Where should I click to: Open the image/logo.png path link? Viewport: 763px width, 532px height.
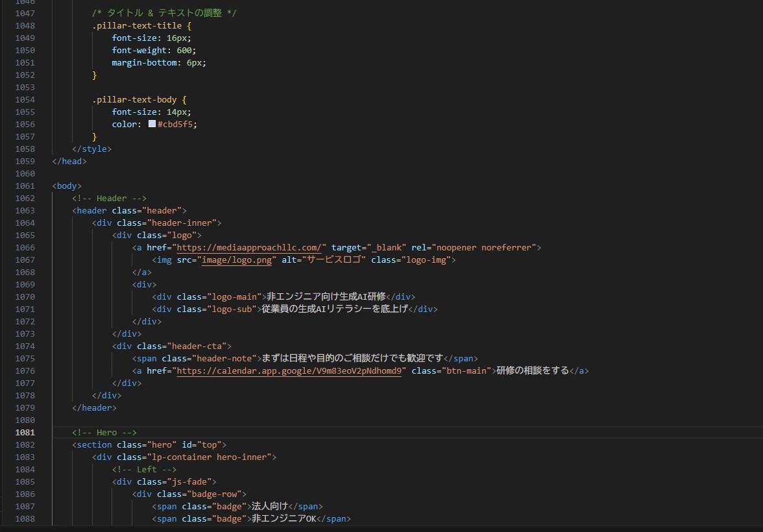tap(236, 260)
